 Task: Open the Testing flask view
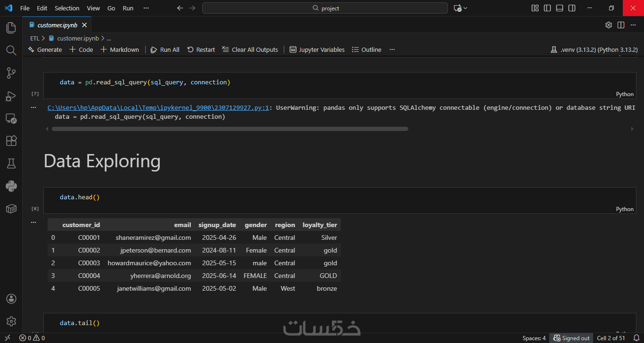tap(11, 163)
